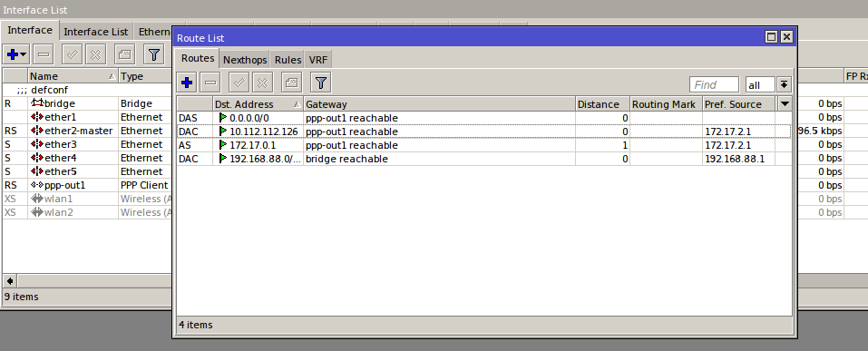Open comment button in Interface List toolbar
Screen dimensions: 868x351
pyautogui.click(x=124, y=54)
